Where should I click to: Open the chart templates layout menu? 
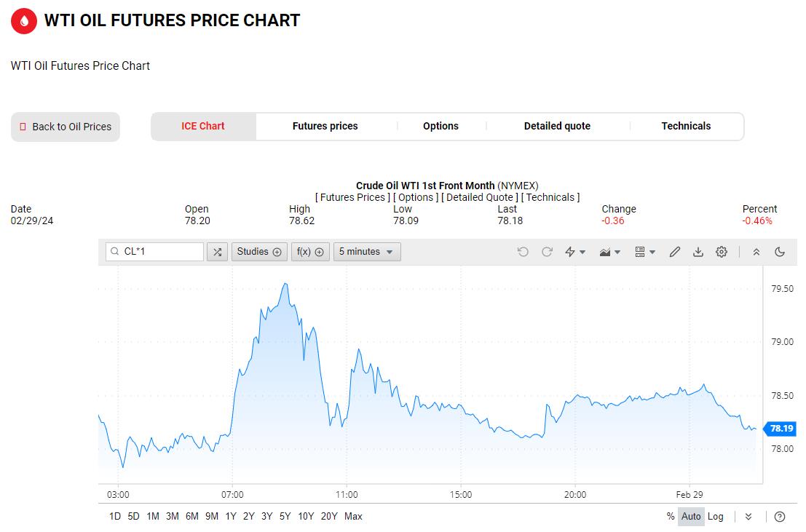(x=645, y=252)
